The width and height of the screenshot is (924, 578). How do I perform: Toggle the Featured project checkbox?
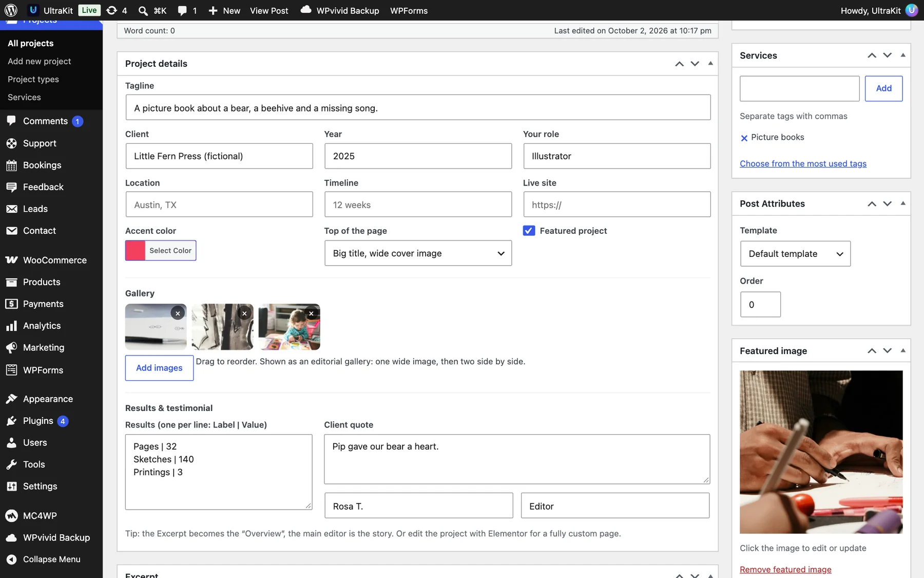click(x=529, y=231)
